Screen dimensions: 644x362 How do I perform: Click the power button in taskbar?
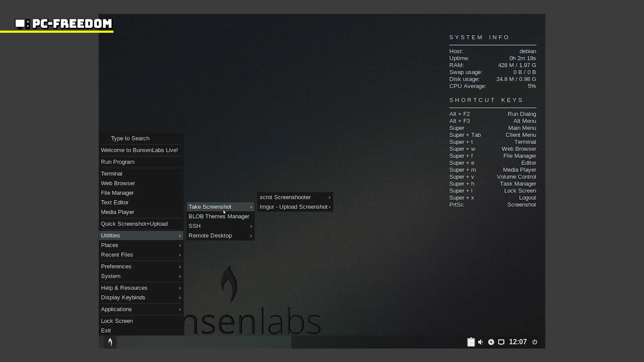[535, 342]
